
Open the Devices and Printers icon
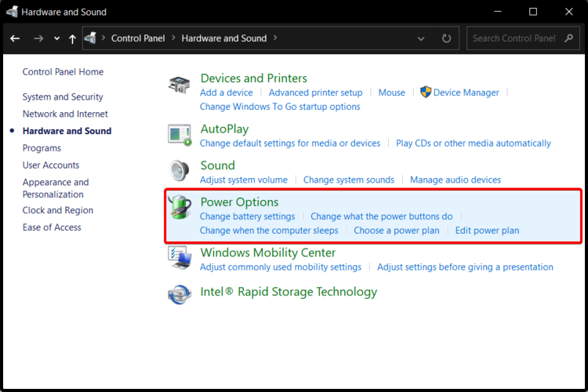pyautogui.click(x=180, y=85)
